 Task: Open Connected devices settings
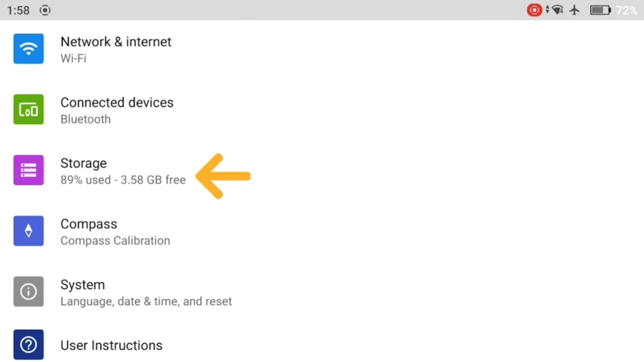point(322,109)
